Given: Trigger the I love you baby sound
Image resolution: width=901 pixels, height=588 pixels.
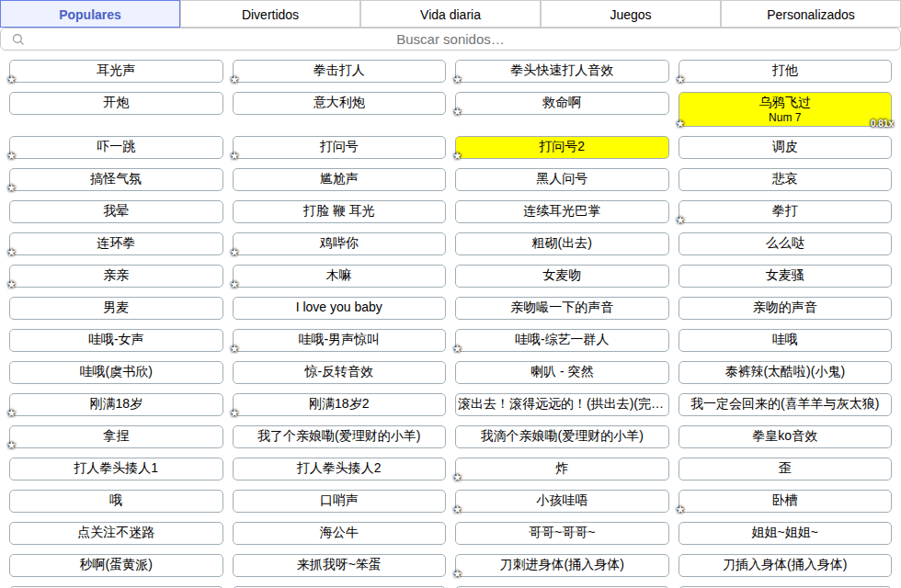Looking at the screenshot, I should [x=339, y=308].
